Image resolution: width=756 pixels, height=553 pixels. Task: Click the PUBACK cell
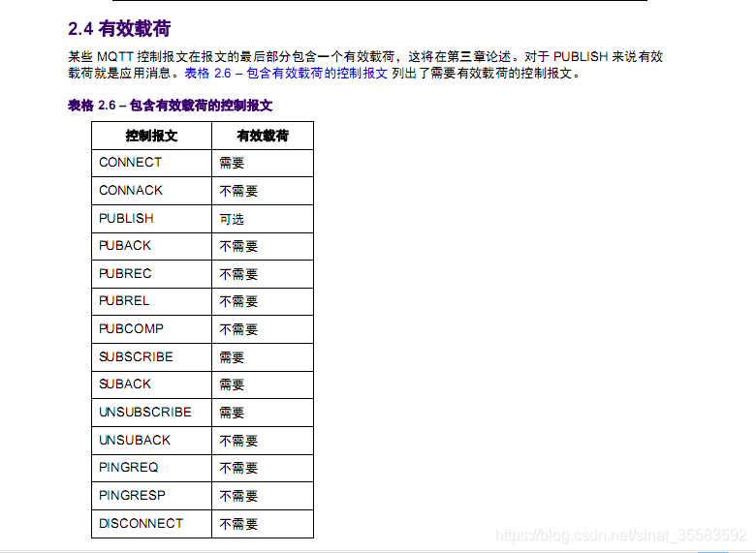[151, 246]
